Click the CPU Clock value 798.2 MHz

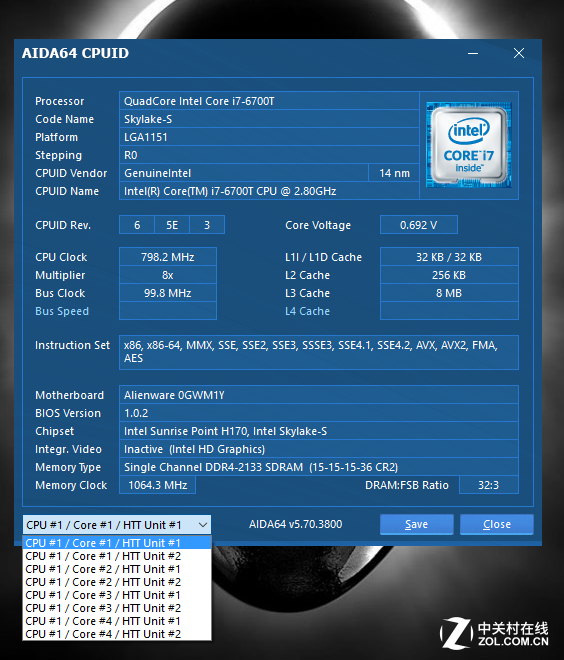168,257
